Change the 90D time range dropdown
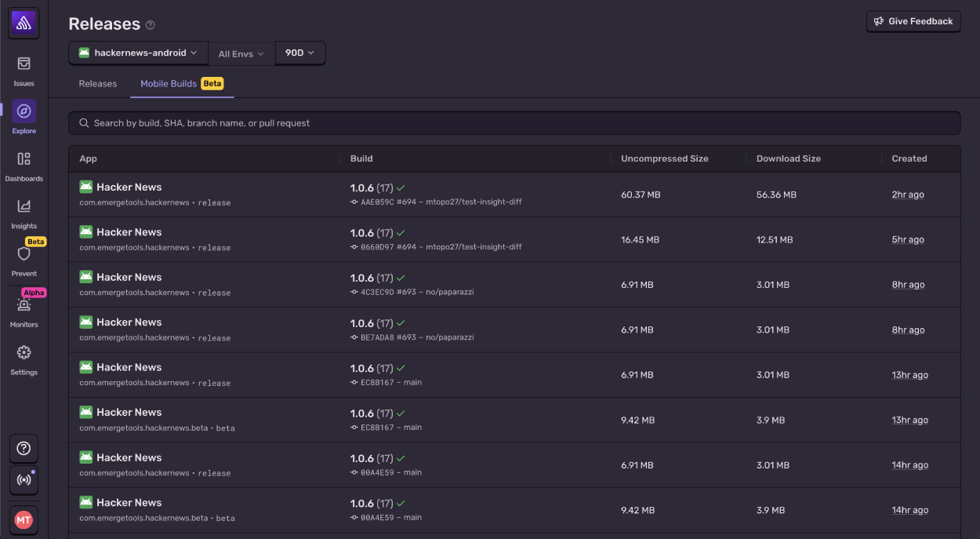 coord(299,53)
